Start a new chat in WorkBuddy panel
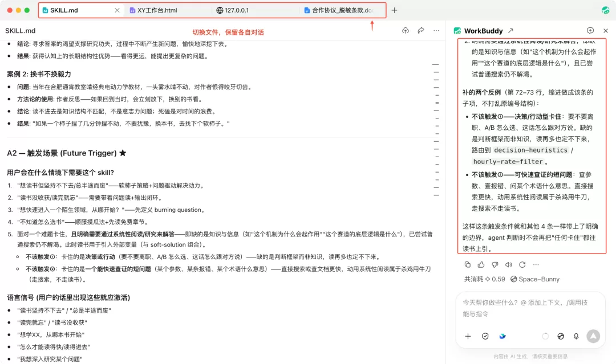 click(590, 31)
